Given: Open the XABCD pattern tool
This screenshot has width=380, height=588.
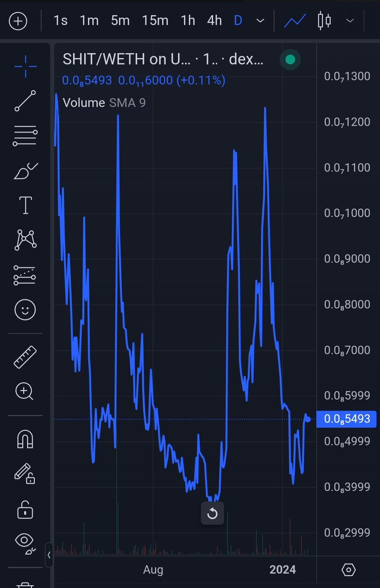Looking at the screenshot, I should click(x=25, y=240).
